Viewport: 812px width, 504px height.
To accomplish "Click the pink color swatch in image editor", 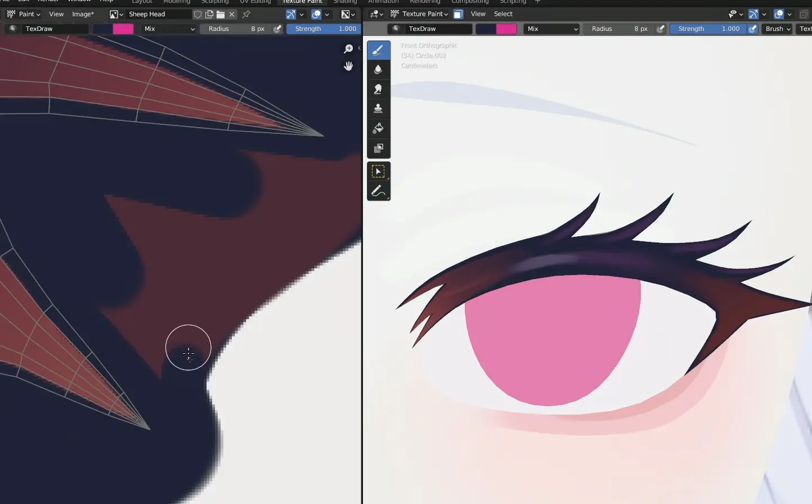I will pyautogui.click(x=123, y=29).
